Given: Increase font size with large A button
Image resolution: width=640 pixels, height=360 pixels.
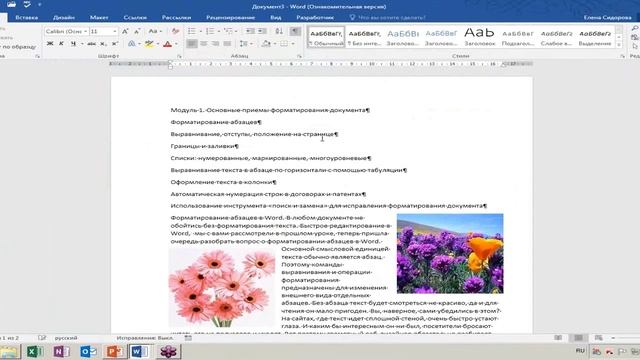Looking at the screenshot, I should (x=125, y=31).
